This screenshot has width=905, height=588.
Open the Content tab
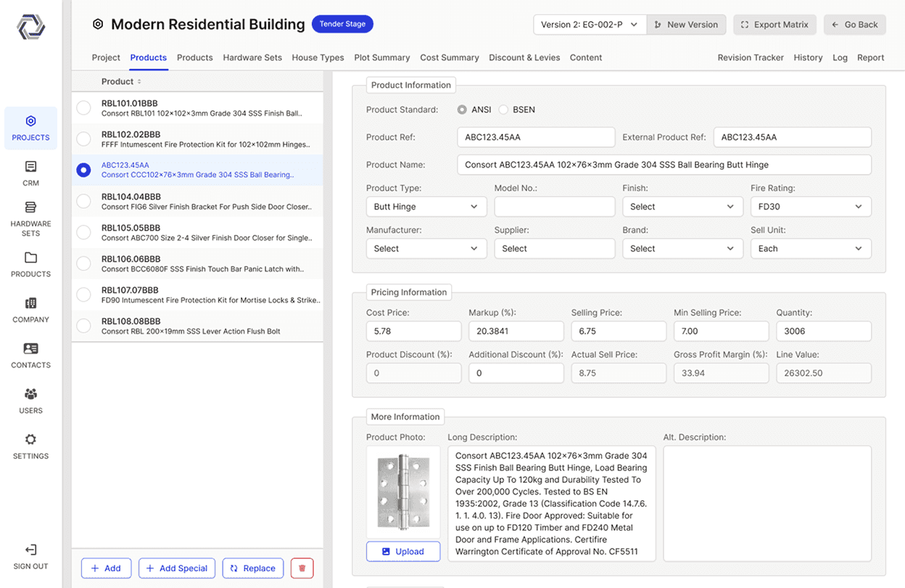[x=586, y=57]
